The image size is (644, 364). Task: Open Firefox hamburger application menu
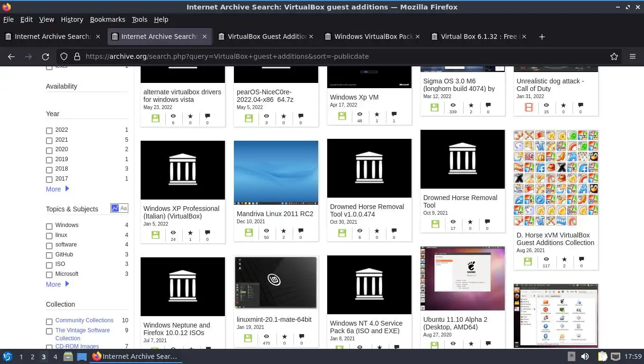(x=633, y=56)
